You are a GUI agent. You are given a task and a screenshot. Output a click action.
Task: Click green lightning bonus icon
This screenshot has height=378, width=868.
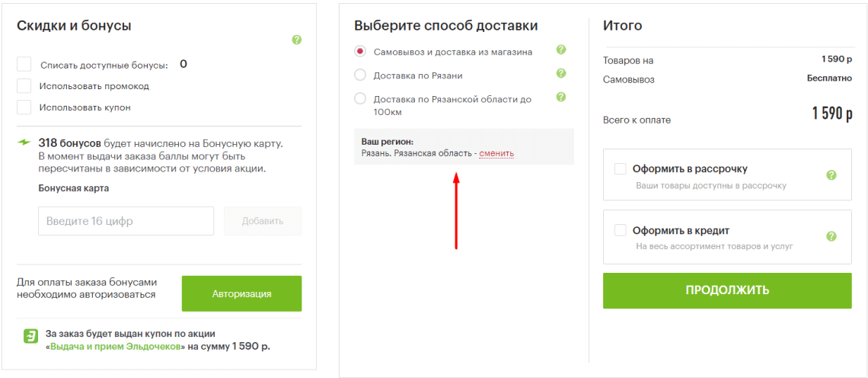[x=24, y=143]
